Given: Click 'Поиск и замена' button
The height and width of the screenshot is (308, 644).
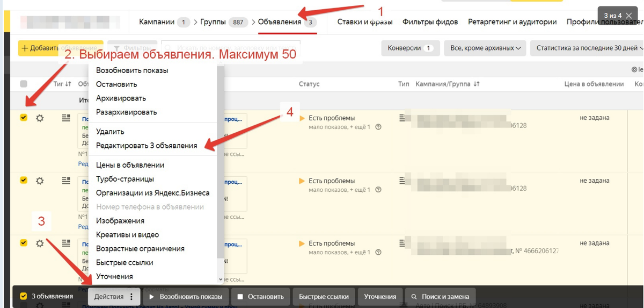Looking at the screenshot, I should pos(440,297).
